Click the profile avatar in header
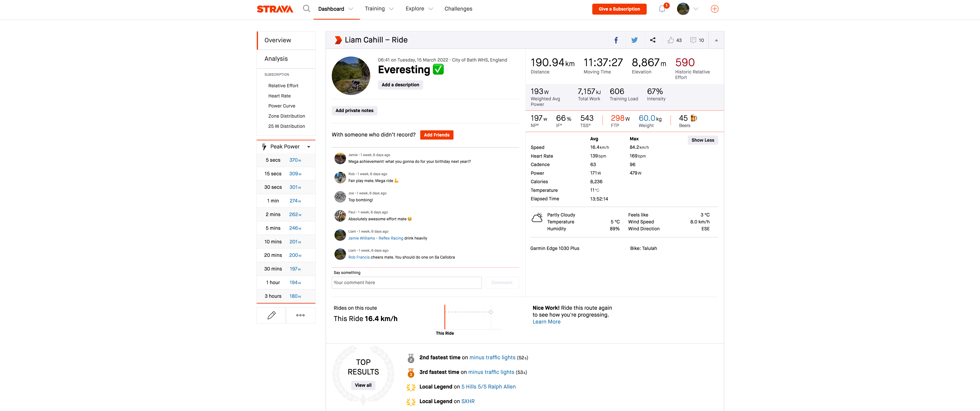Screen dimensions: 980x411 click(x=683, y=9)
